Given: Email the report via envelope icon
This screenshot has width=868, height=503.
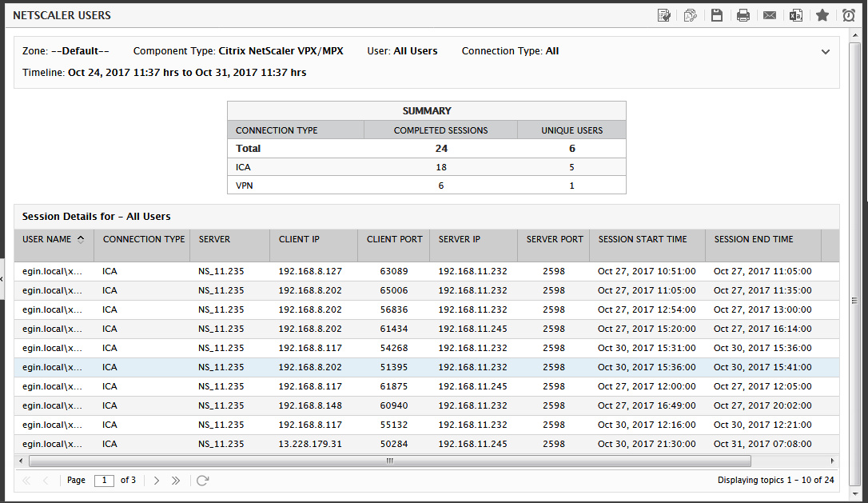Looking at the screenshot, I should click(770, 15).
